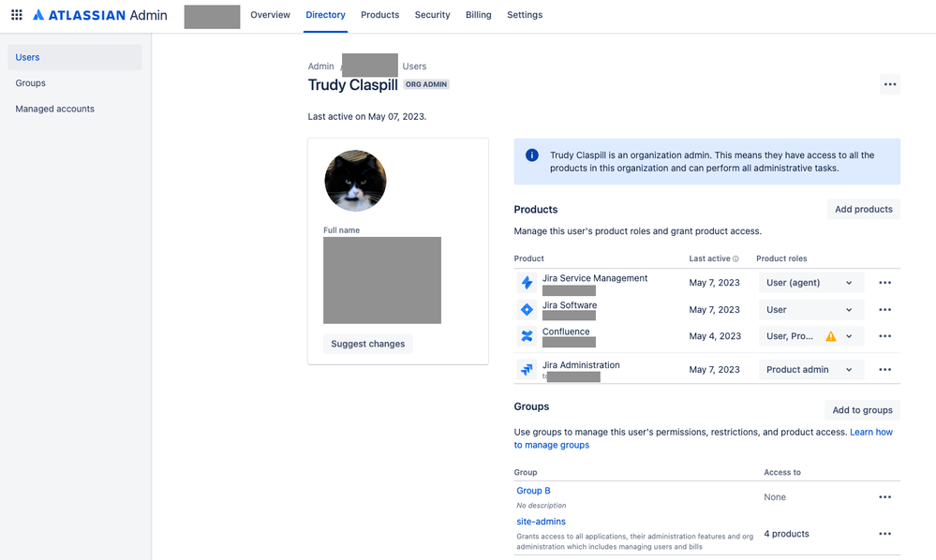
Task: Open Managed accounts in the sidebar
Action: point(75,109)
